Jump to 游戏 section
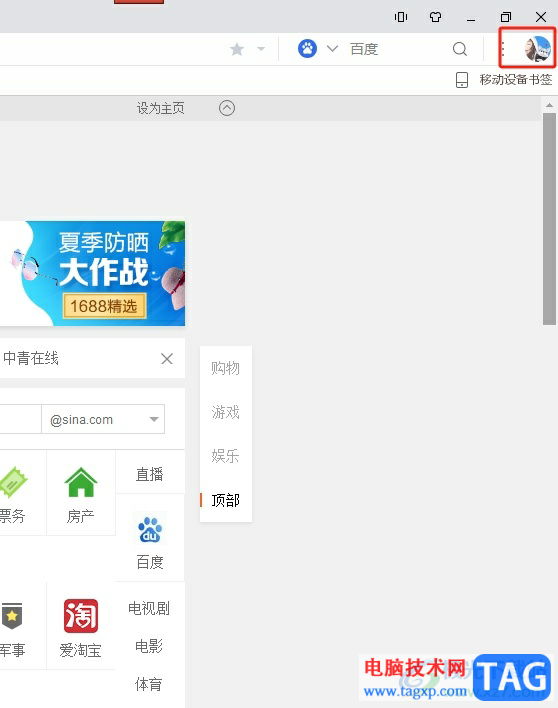558x708 pixels. (225, 412)
